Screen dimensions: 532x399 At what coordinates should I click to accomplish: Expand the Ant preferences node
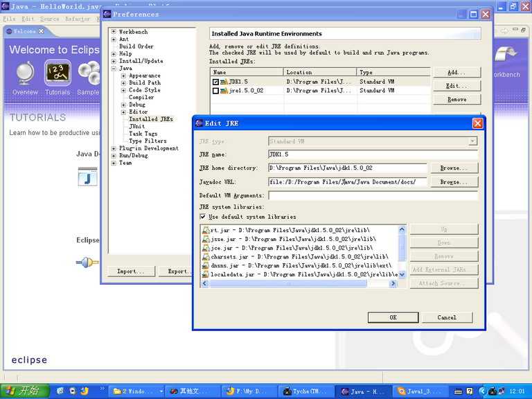point(114,39)
